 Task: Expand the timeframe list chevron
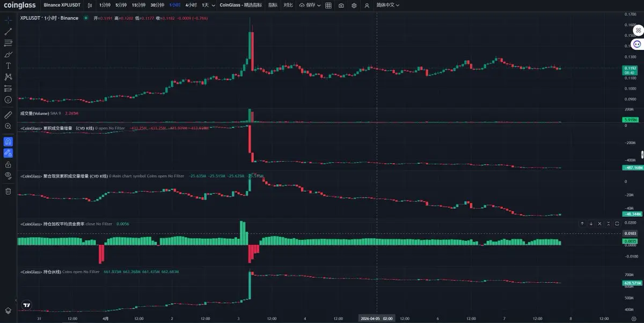[214, 5]
